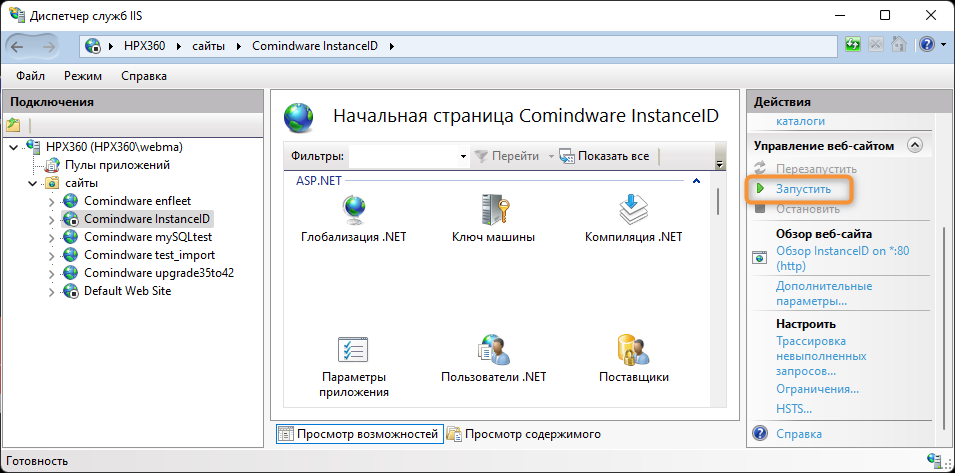
Task: Click the IIS Manager title bar icon
Action: coord(17,15)
